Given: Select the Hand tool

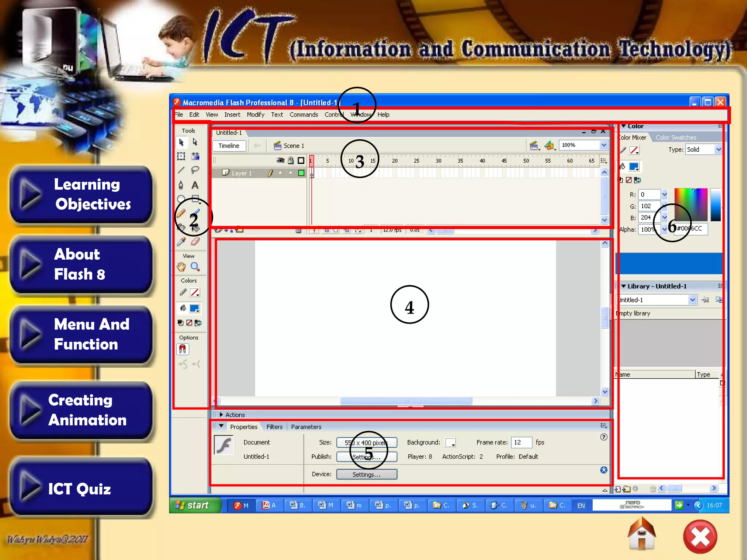Looking at the screenshot, I should (x=181, y=267).
